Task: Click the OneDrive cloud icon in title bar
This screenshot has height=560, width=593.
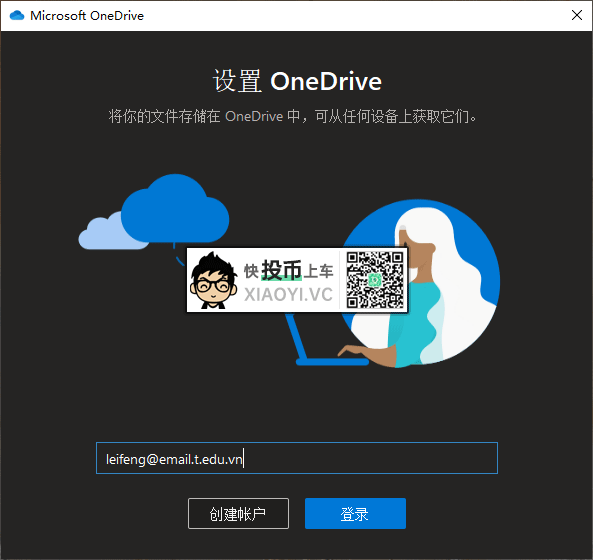Action: [17, 16]
